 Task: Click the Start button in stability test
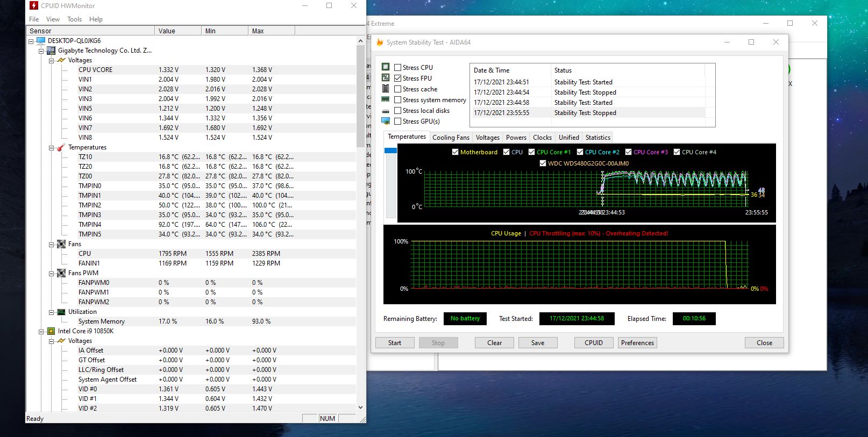click(395, 343)
